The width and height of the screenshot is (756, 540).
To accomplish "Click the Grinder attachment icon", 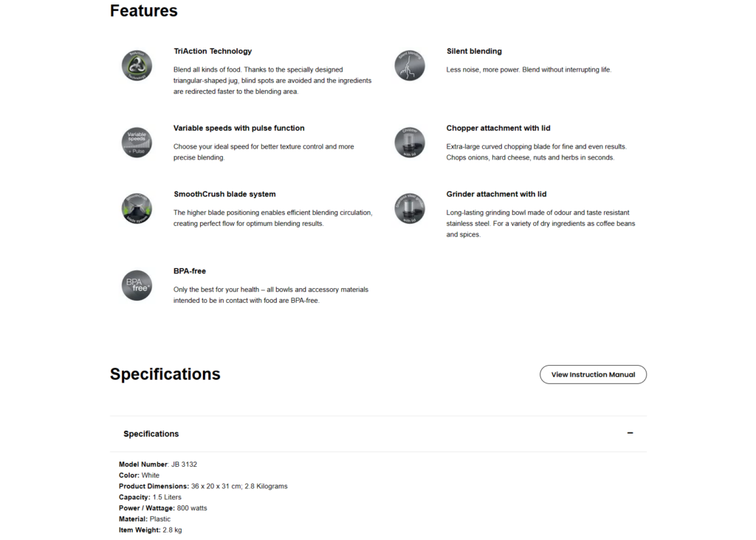I will click(410, 208).
